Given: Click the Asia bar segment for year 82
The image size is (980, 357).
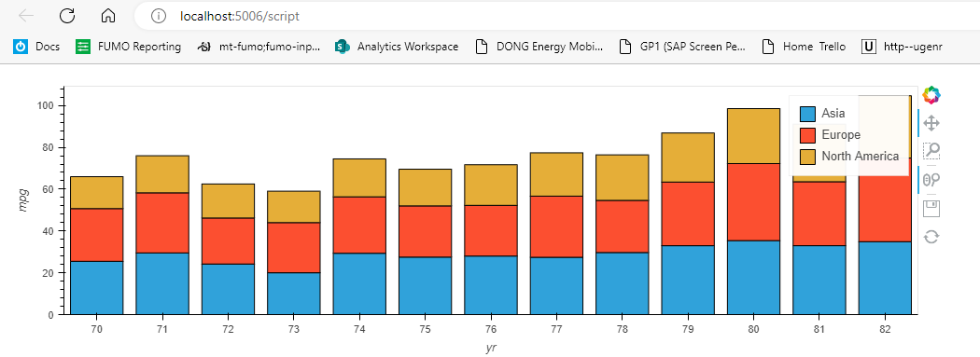Looking at the screenshot, I should [x=885, y=278].
